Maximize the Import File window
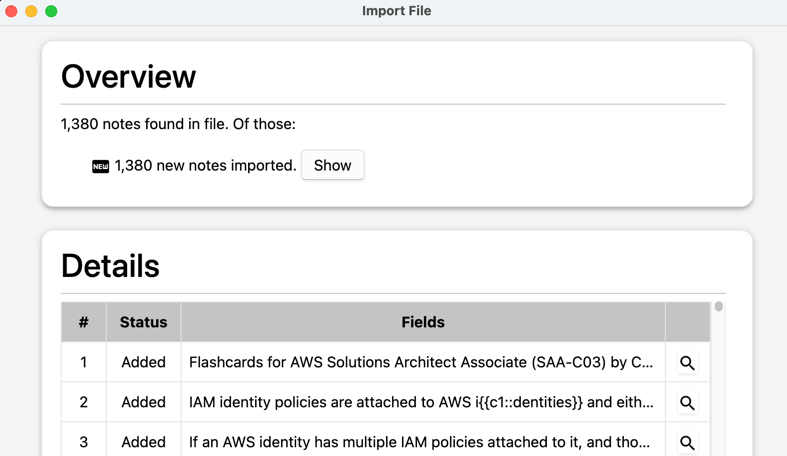Viewport: 787px width, 456px height. click(52, 11)
